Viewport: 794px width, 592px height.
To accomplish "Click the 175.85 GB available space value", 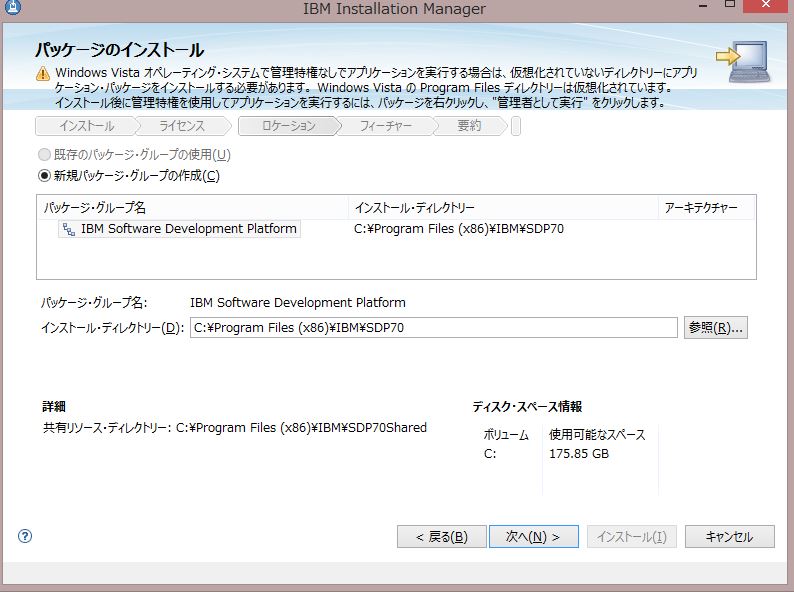I will [579, 454].
